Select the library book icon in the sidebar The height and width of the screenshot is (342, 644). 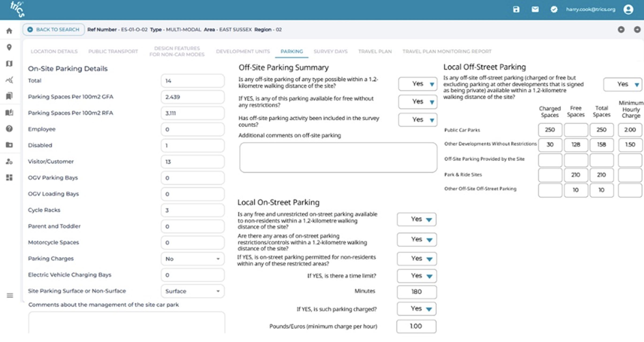coord(9,113)
